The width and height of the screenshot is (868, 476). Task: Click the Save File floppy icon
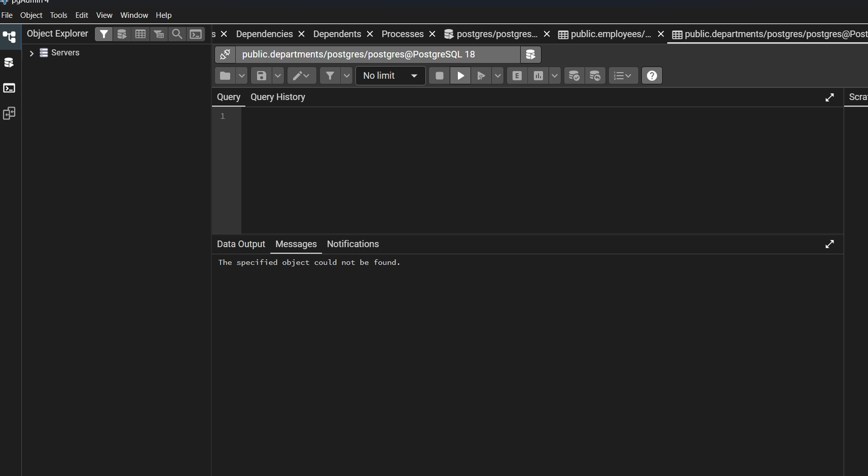(x=261, y=75)
